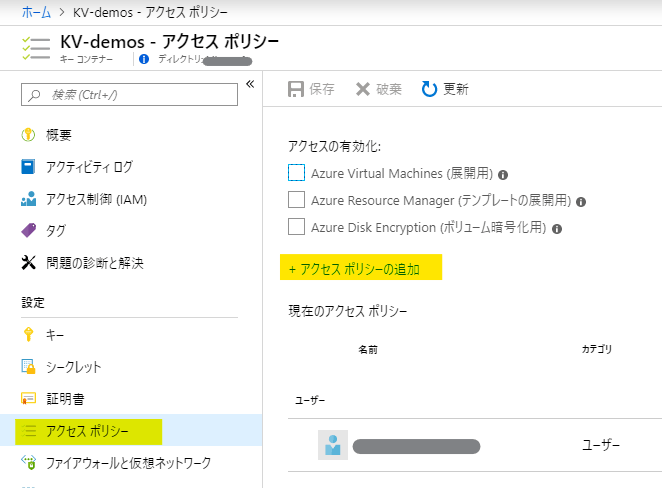Click the 問題の診断と解決 wrench icon
This screenshot has width=662, height=488.
29,263
